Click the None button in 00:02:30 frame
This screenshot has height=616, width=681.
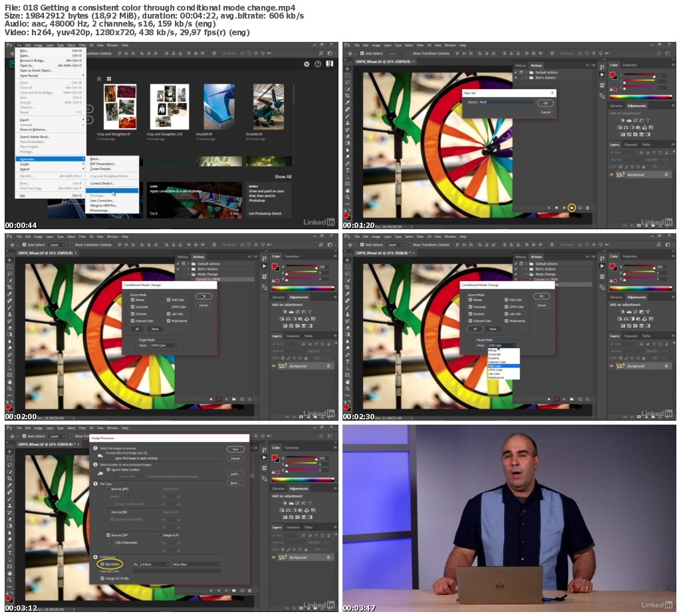click(x=493, y=329)
